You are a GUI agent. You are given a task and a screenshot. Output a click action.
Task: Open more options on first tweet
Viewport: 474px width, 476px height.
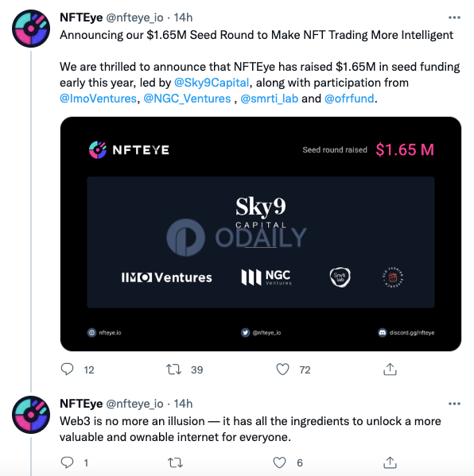point(454,17)
